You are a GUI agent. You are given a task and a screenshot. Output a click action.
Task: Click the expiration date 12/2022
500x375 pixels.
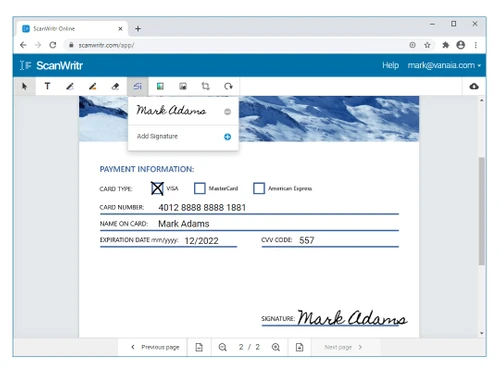(201, 241)
